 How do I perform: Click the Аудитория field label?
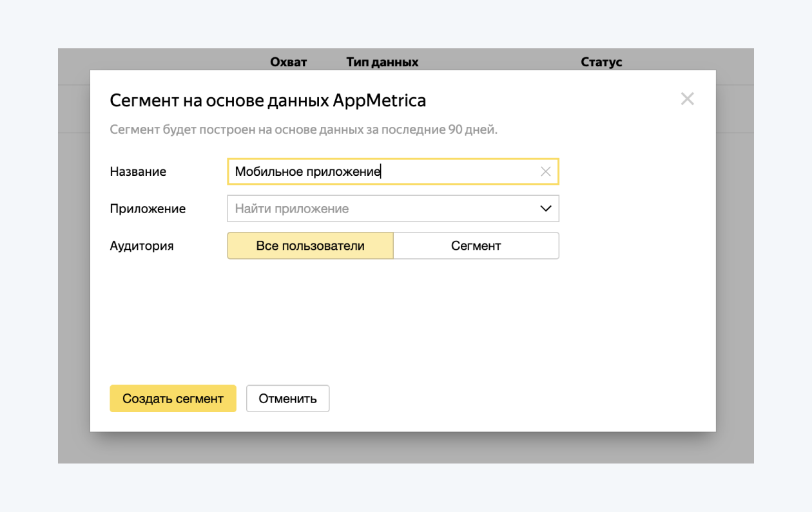[x=142, y=246]
